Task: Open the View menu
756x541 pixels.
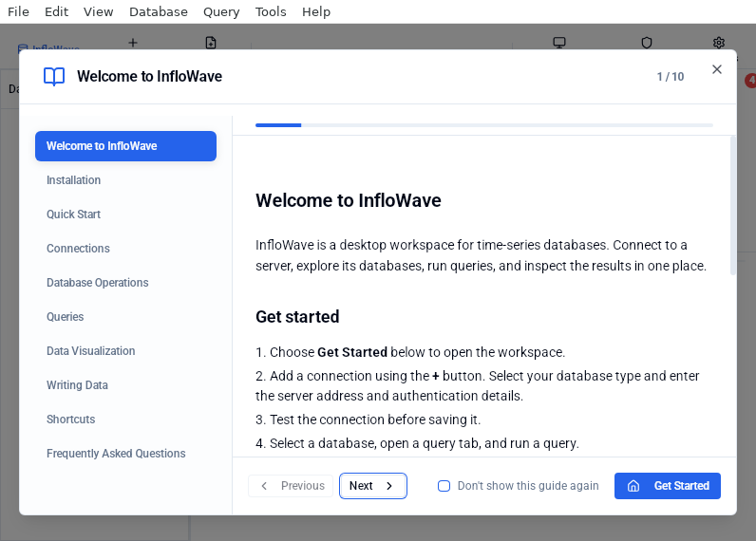Action: click(x=99, y=11)
